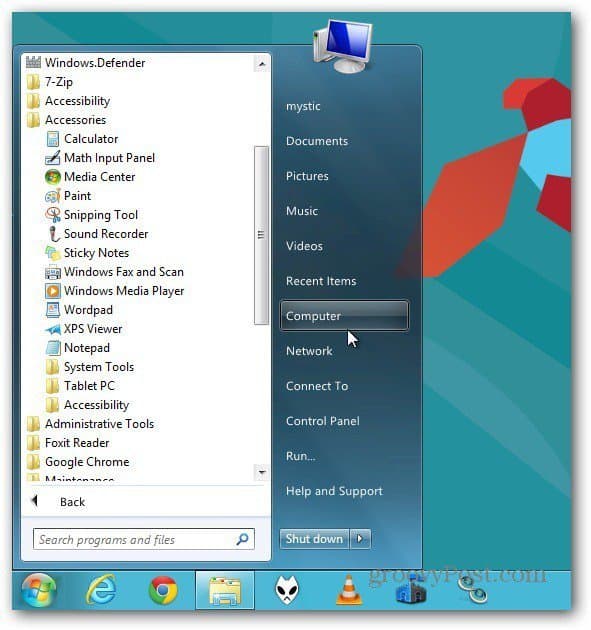Open Calculator from Accessories
The image size is (591, 630).
tap(82, 139)
